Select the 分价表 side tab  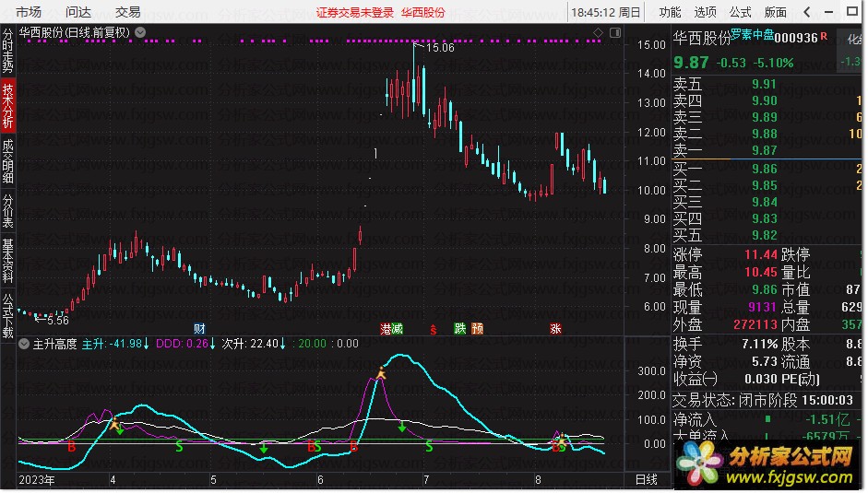click(7, 211)
